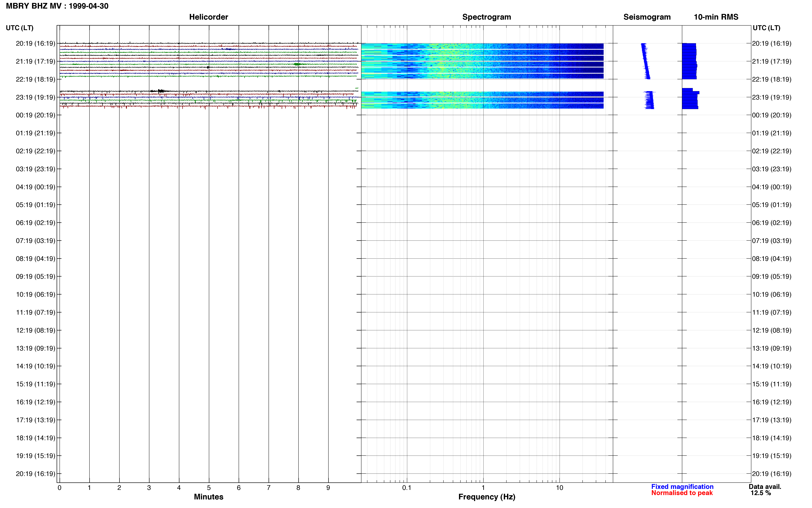The width and height of the screenshot is (812, 508).
Task: Click the left 19:19 (15:19) time label
Action: (36, 456)
